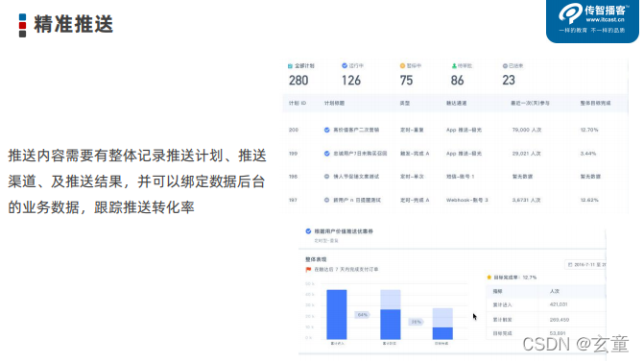This screenshot has width=644, height=362.
Task: Click the grey ended icon above 23
Action: tap(505, 65)
